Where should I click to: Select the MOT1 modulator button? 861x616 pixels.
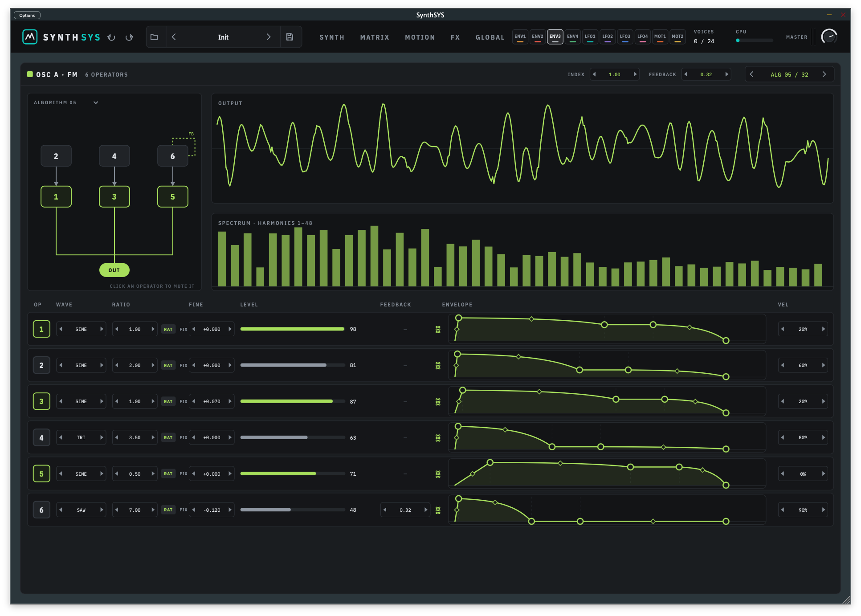pyautogui.click(x=660, y=37)
